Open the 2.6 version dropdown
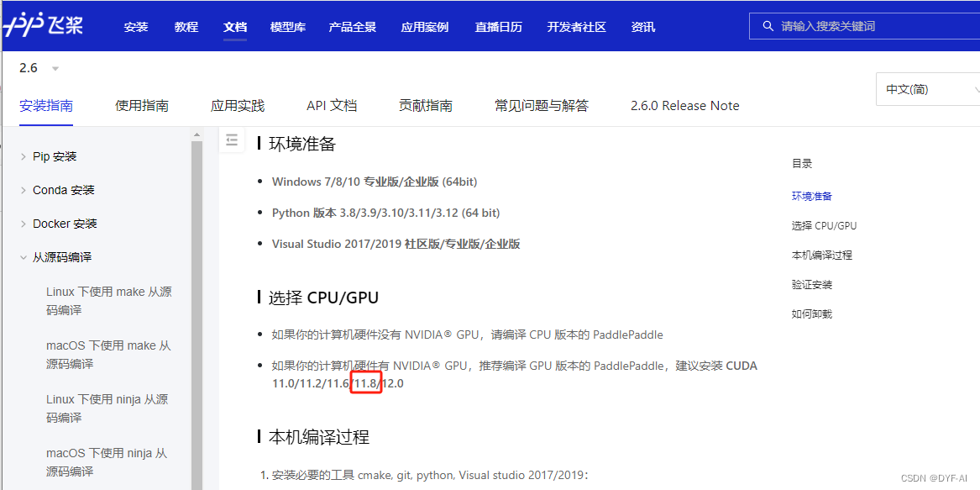 pos(39,68)
